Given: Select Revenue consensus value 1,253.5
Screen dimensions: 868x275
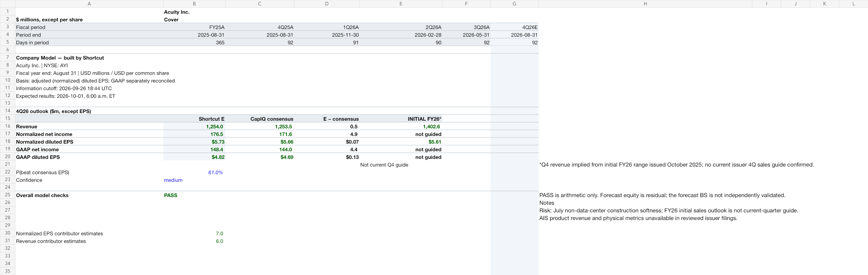Looking at the screenshot, I should 260,126.
